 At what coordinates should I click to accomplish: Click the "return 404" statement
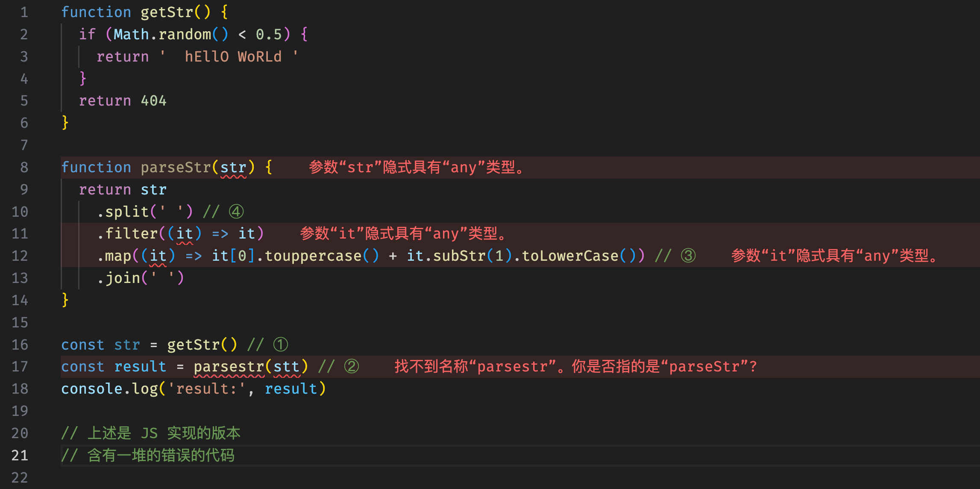click(122, 100)
